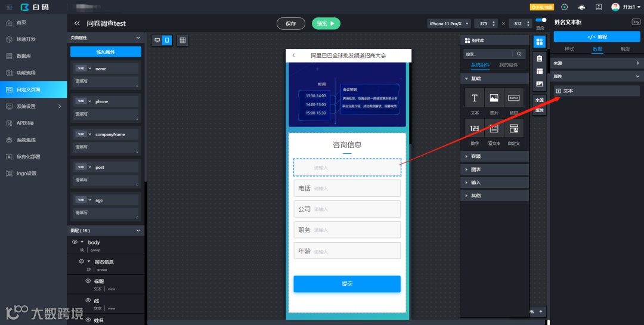Click the double-chevron back icon
The image size is (644, 325).
click(77, 23)
